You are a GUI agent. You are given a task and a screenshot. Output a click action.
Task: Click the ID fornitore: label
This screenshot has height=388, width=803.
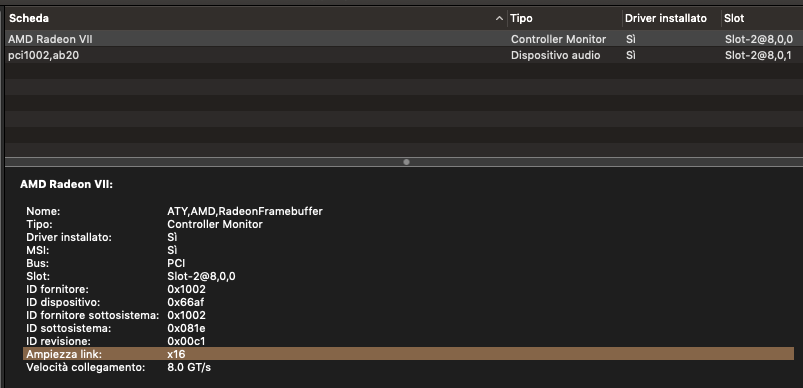(57, 289)
